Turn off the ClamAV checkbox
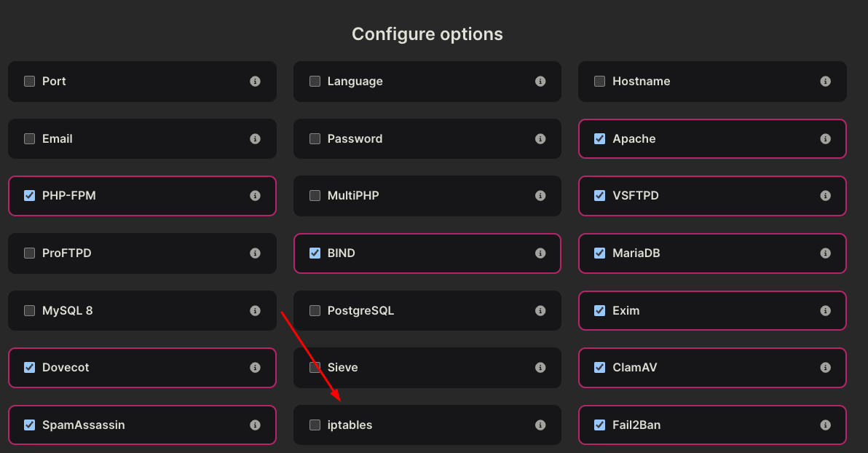 (599, 368)
